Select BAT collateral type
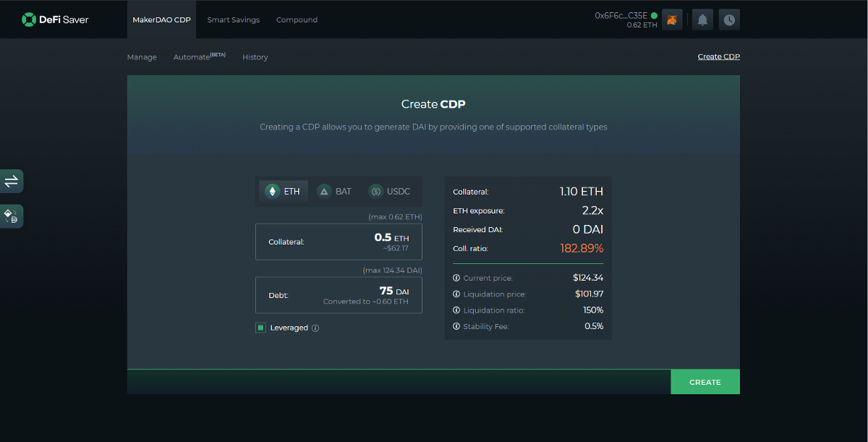 coord(335,192)
